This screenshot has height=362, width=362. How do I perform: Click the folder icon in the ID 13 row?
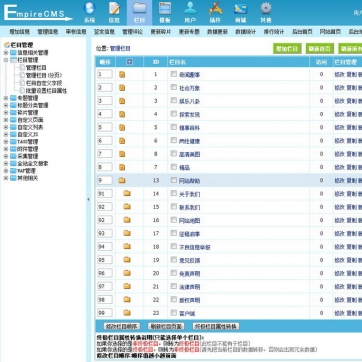[x=122, y=180]
